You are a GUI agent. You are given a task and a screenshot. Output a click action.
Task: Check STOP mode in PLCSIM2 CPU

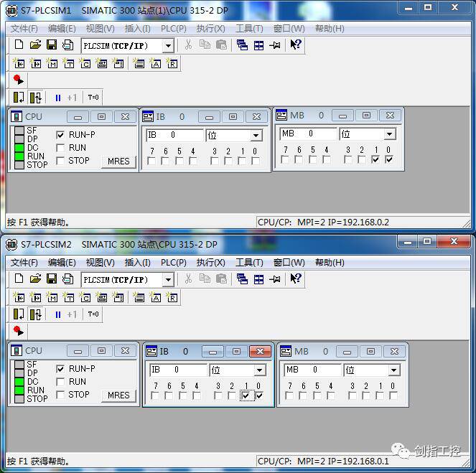point(60,395)
